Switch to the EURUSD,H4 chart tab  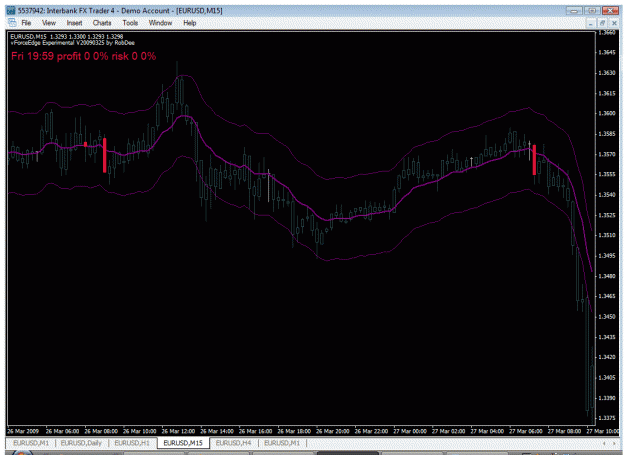[x=234, y=443]
